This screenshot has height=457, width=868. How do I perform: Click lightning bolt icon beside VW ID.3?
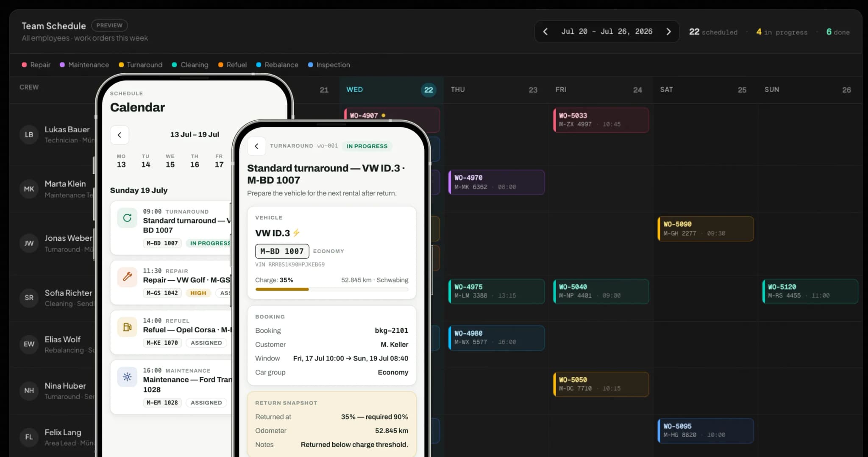tap(296, 233)
